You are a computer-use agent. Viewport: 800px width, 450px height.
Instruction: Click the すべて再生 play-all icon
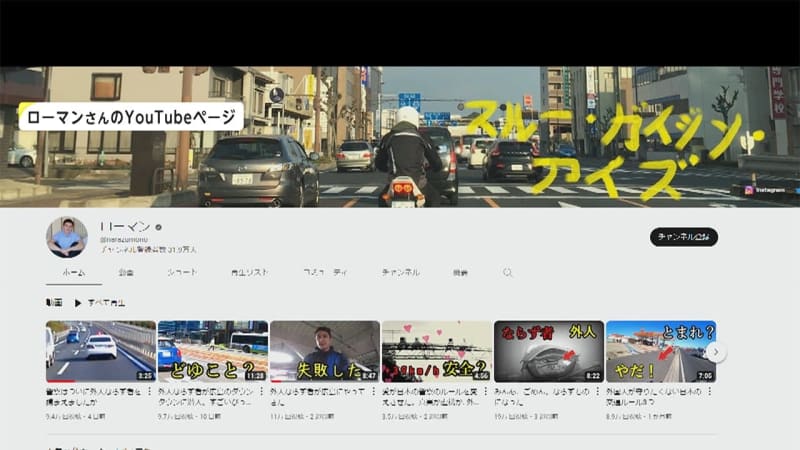(x=78, y=302)
